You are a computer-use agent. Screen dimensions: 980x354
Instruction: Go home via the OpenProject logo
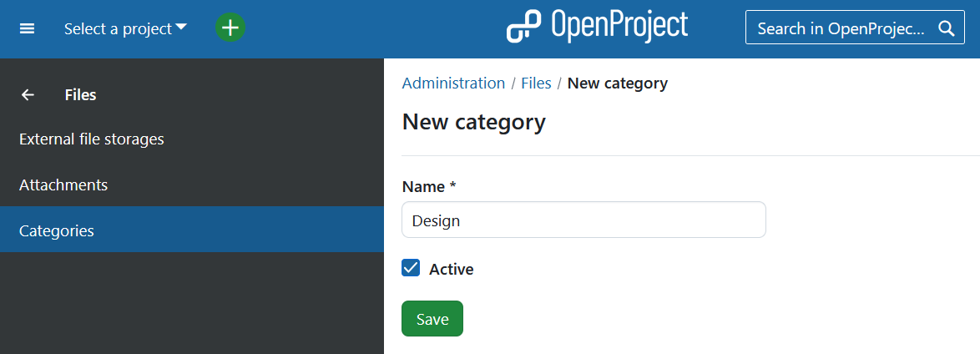tap(597, 27)
